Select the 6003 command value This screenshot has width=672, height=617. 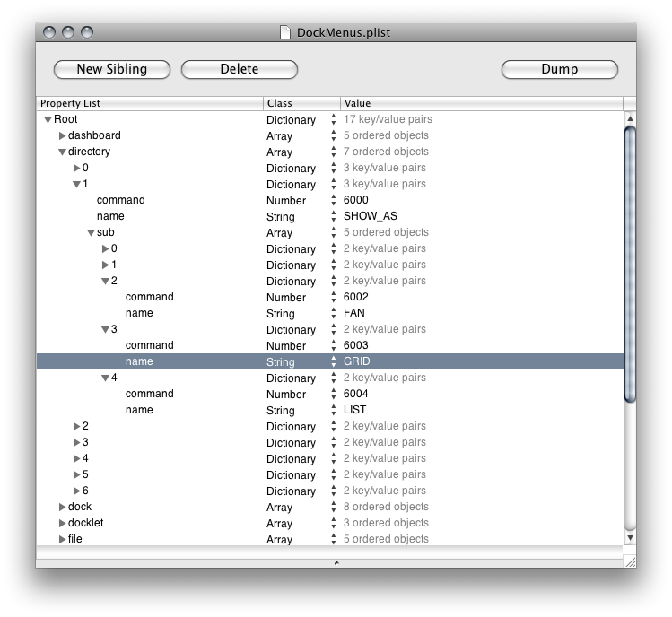355,345
